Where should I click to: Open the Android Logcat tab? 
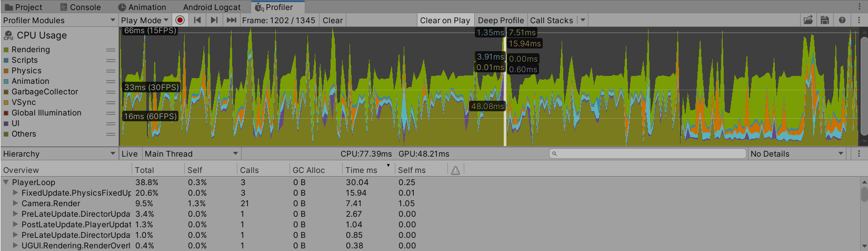tap(212, 7)
